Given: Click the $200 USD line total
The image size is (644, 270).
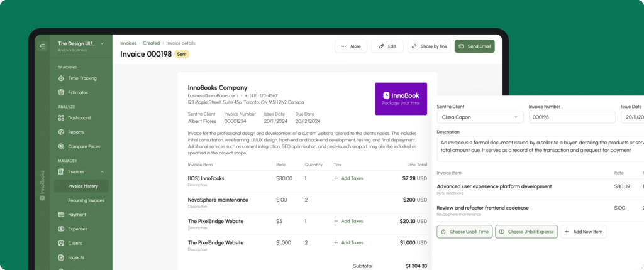Looking at the screenshot, I should point(415,200).
